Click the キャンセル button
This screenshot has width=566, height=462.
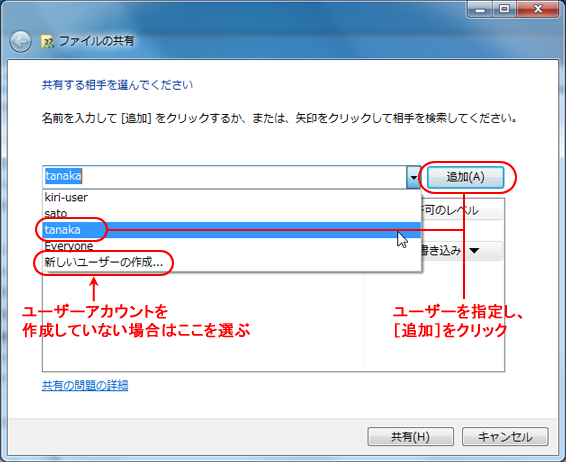[x=505, y=437]
